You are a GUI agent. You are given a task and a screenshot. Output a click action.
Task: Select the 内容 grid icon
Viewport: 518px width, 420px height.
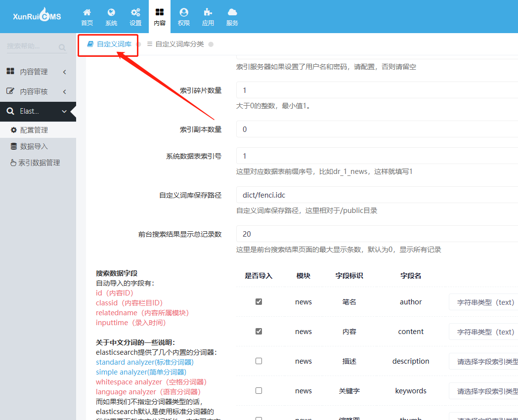coord(160,12)
